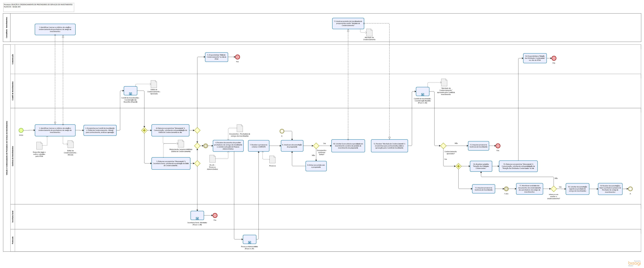
Task: Click the Bizagi Modeler logo
Action: pyautogui.click(x=634, y=263)
